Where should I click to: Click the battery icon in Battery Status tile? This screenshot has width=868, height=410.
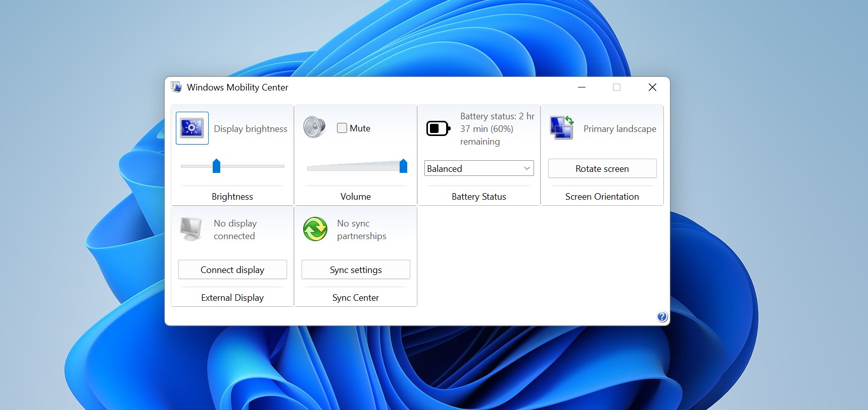(438, 128)
